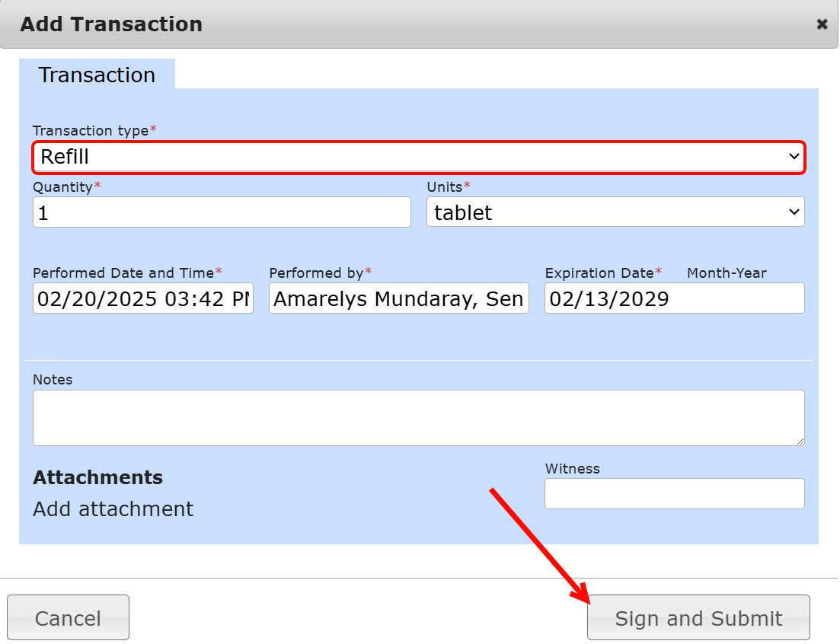Open the Transaction type dropdown showing Refill

click(x=418, y=158)
